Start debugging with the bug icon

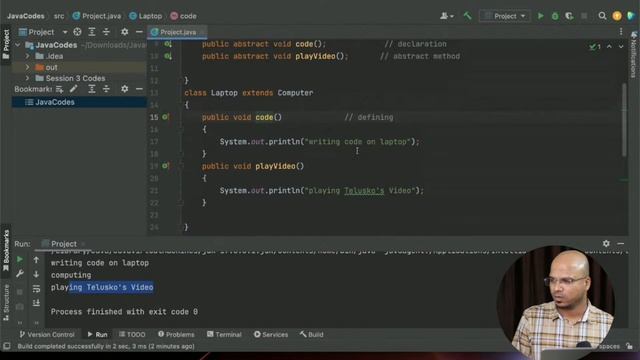click(555, 16)
